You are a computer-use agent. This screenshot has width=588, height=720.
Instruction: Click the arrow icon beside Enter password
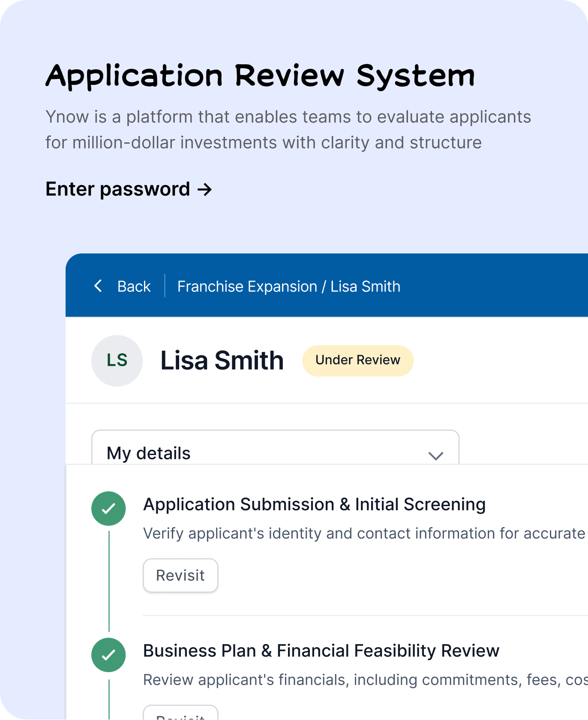(x=205, y=189)
